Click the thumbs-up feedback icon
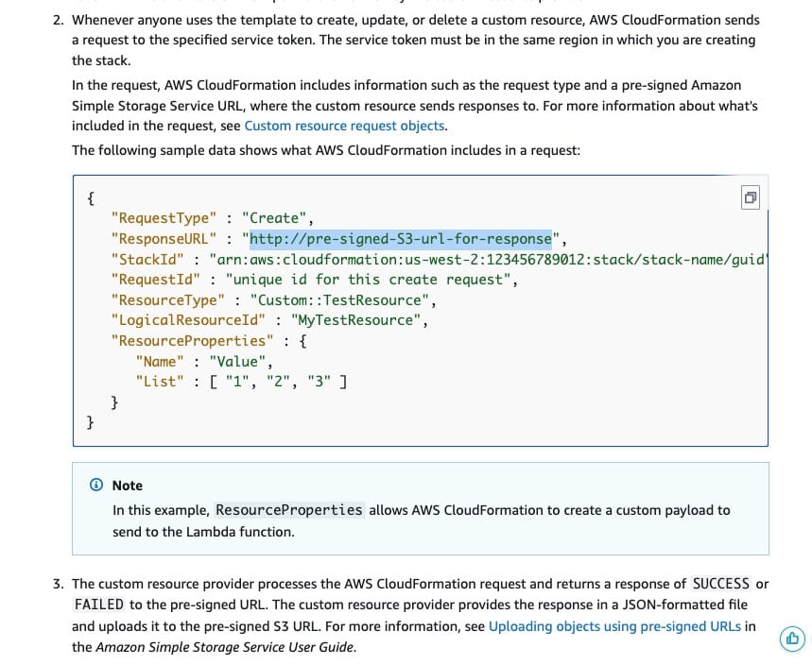Viewport: 812px width, 665px height. (792, 639)
